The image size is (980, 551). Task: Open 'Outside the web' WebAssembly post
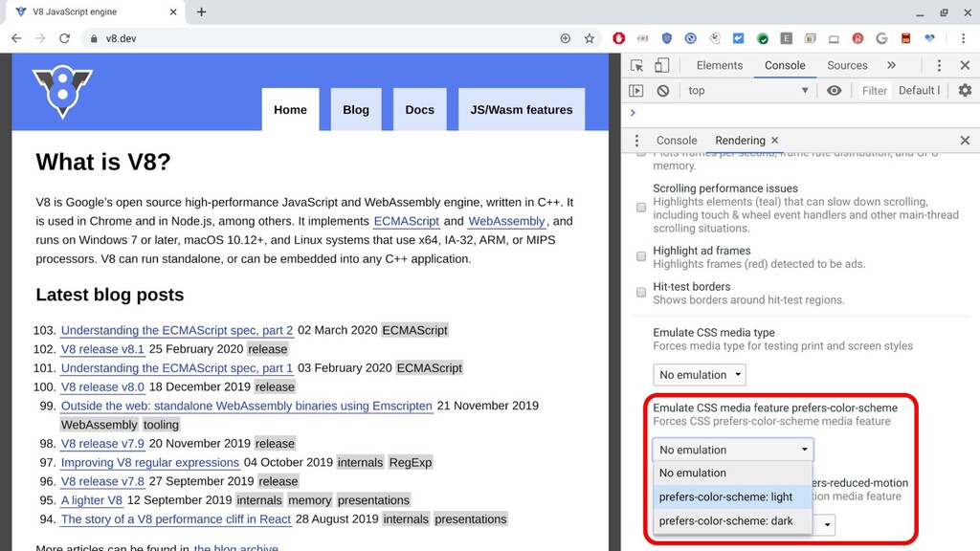click(246, 406)
